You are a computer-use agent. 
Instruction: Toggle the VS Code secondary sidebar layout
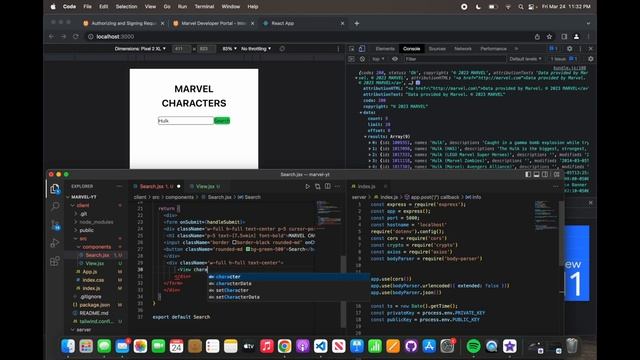click(545, 174)
